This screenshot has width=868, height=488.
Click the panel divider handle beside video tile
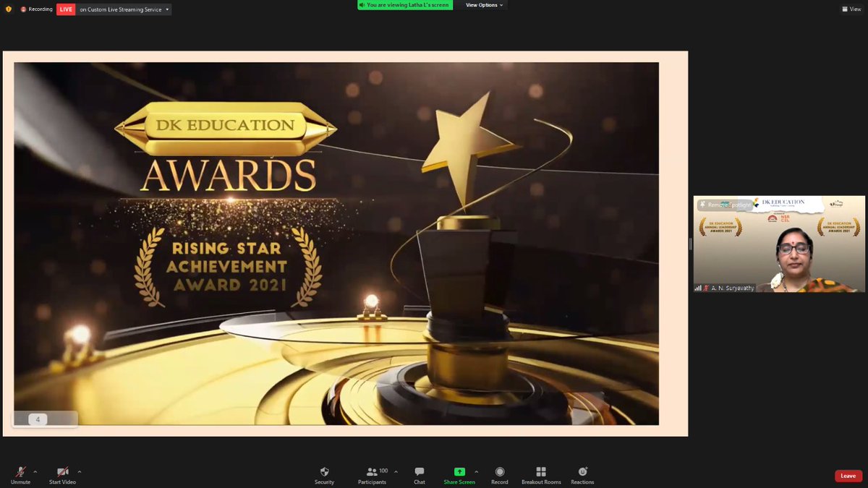tap(690, 244)
